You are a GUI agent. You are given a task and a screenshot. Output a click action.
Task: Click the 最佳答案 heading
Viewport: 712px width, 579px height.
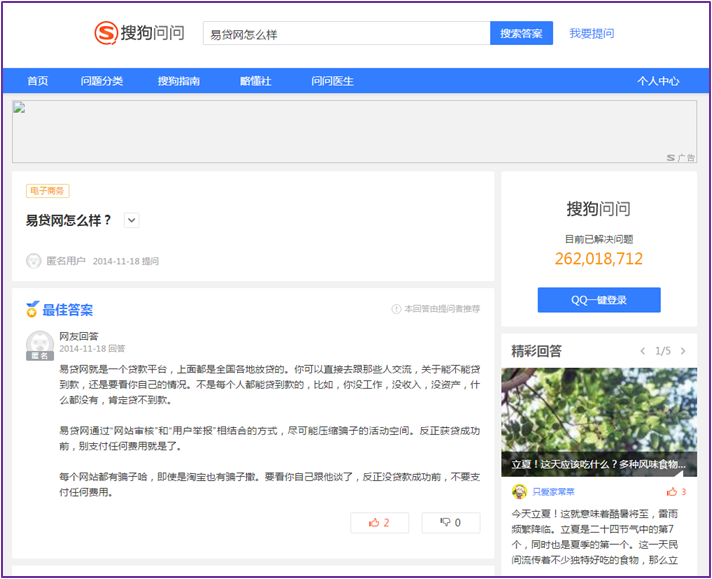pos(67,310)
